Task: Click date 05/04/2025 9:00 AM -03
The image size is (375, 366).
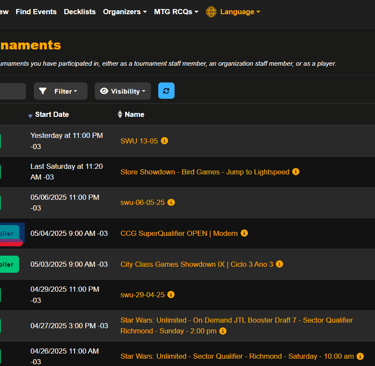Action: coord(69,233)
